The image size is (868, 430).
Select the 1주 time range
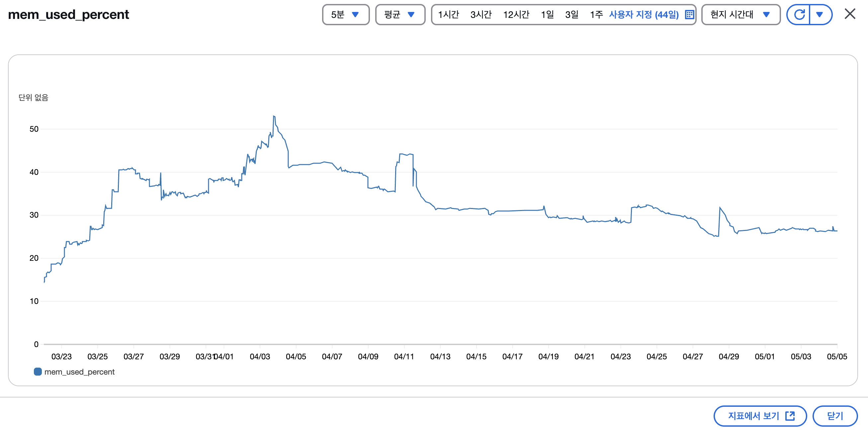[x=596, y=15]
